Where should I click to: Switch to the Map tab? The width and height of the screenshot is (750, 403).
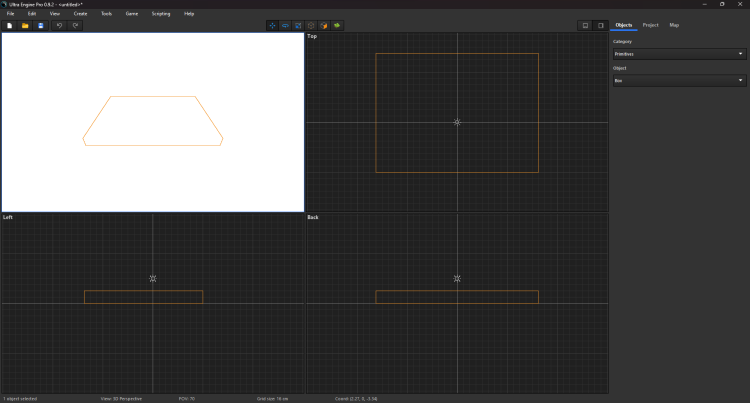click(x=674, y=25)
